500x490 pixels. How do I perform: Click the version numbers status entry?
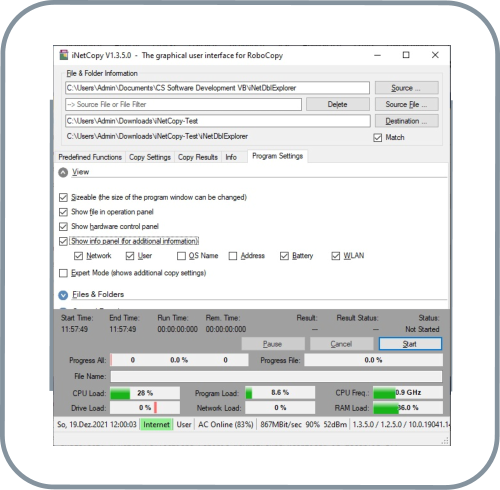pos(401,424)
